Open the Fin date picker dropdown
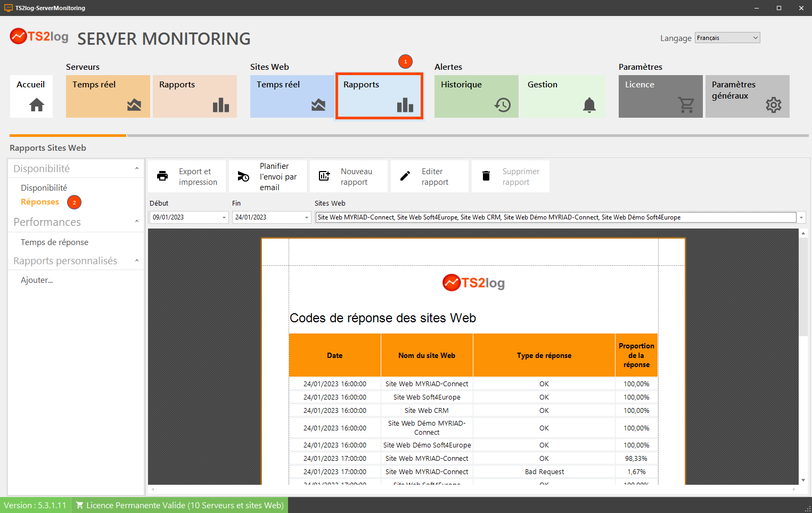Viewport: 812px width, 513px height. [x=307, y=217]
